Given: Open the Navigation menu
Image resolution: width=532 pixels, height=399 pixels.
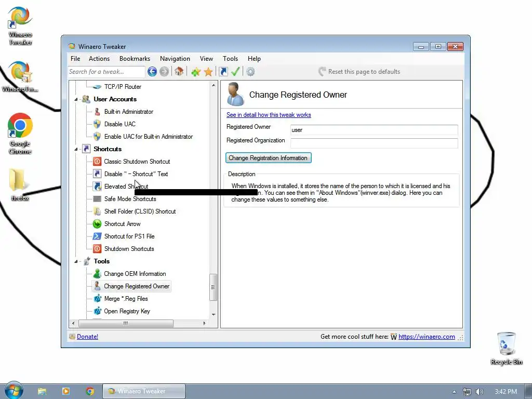Looking at the screenshot, I should click(175, 59).
